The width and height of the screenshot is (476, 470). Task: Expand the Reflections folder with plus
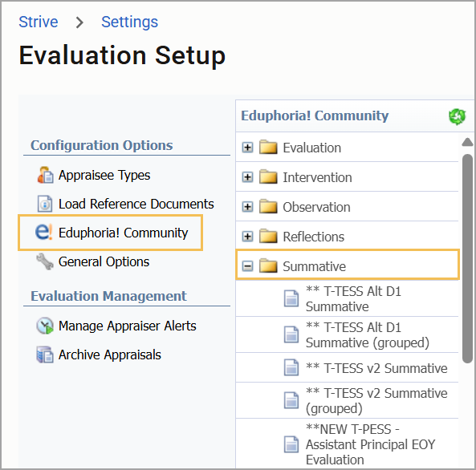(247, 237)
